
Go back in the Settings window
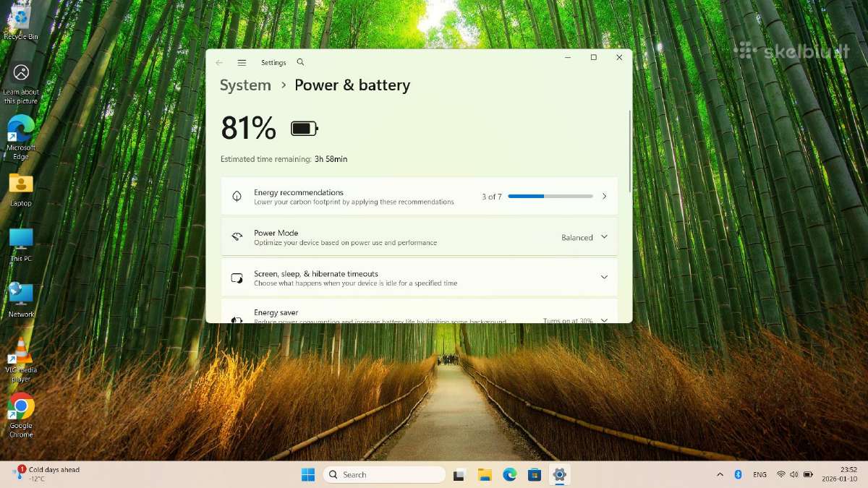(219, 63)
